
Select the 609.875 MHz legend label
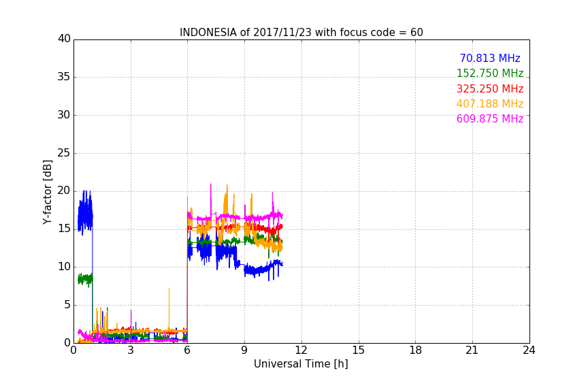click(x=490, y=118)
